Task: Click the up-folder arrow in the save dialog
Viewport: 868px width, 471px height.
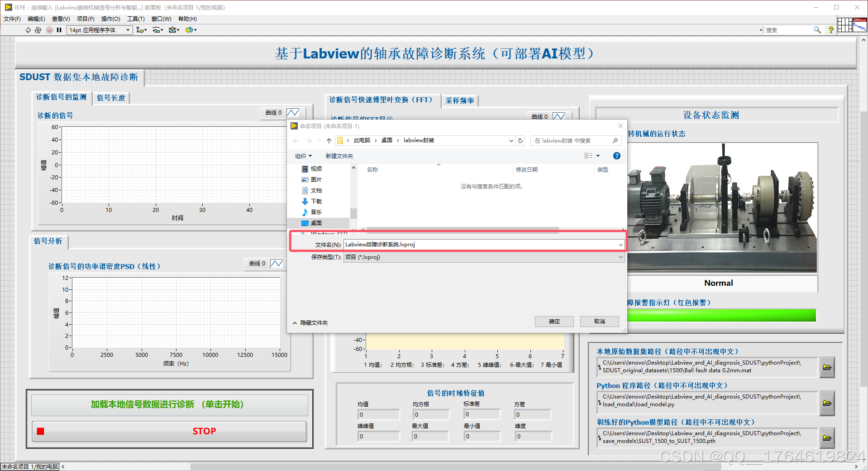Action: click(329, 141)
